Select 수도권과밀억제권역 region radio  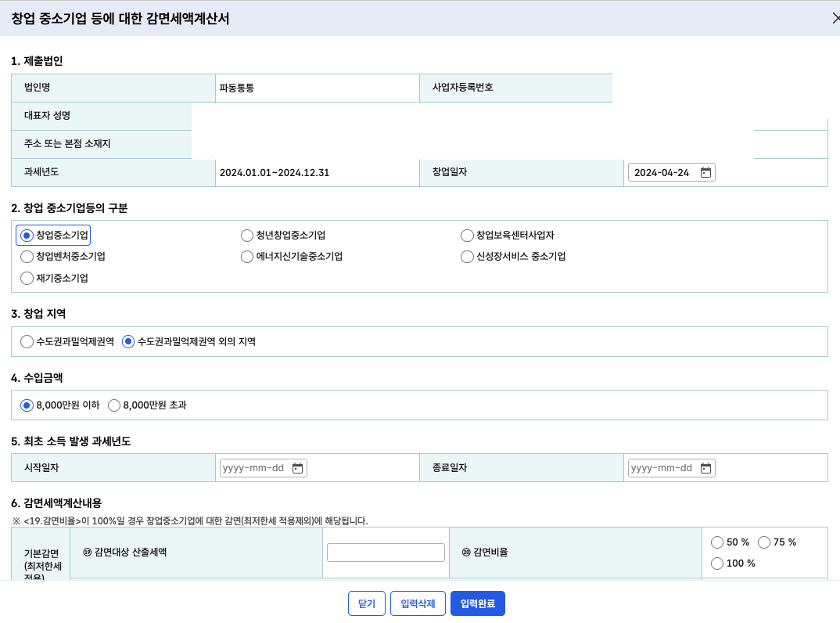click(27, 341)
